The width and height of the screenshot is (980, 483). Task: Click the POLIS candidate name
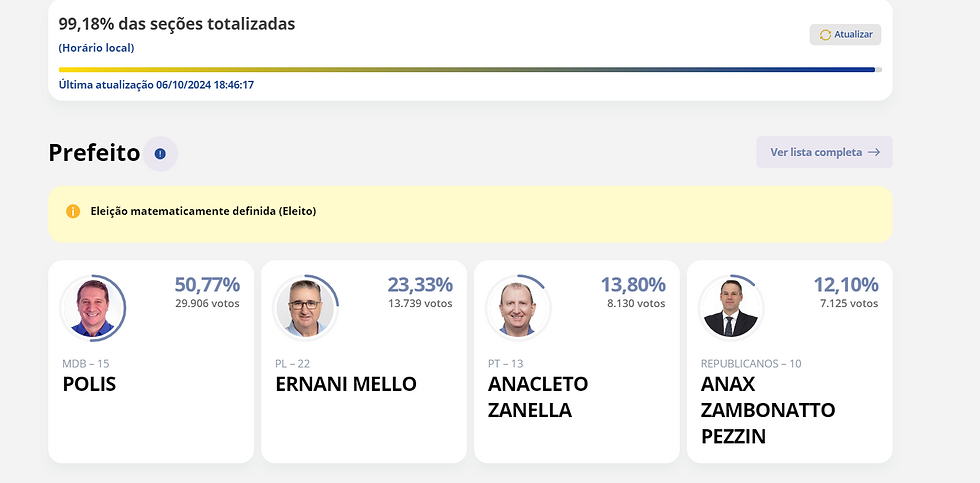[x=89, y=384]
